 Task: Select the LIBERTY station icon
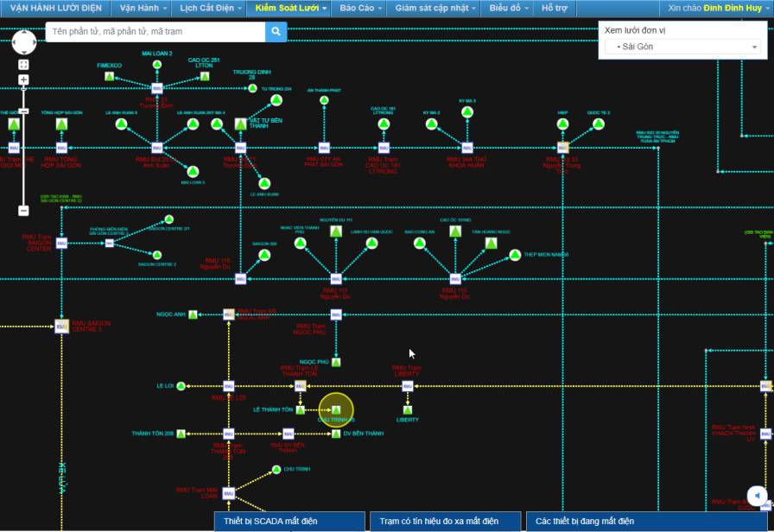(x=407, y=409)
